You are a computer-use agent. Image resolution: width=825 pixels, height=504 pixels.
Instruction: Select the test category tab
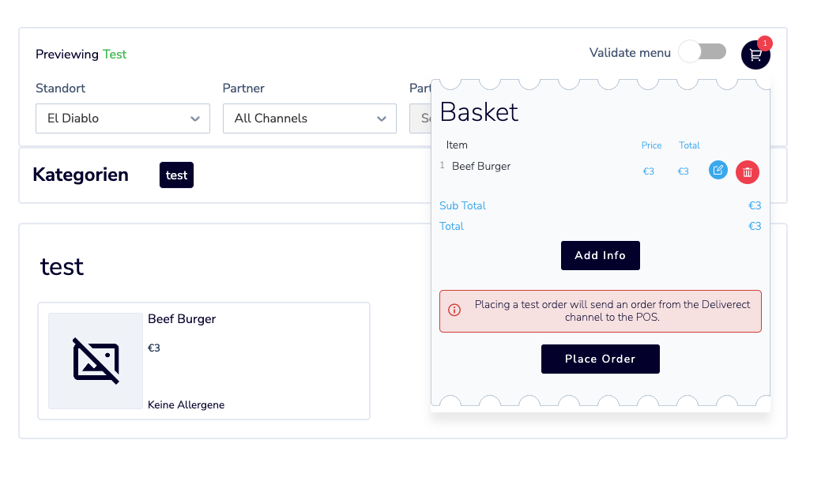176,175
